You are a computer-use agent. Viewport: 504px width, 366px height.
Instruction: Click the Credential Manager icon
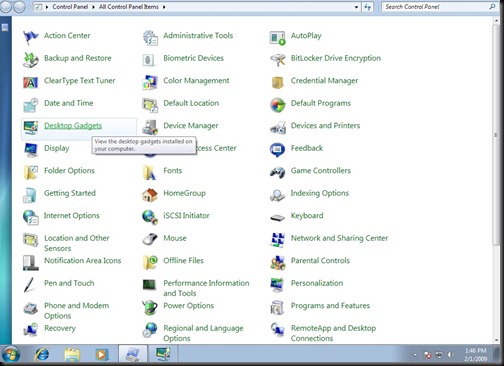coord(277,82)
